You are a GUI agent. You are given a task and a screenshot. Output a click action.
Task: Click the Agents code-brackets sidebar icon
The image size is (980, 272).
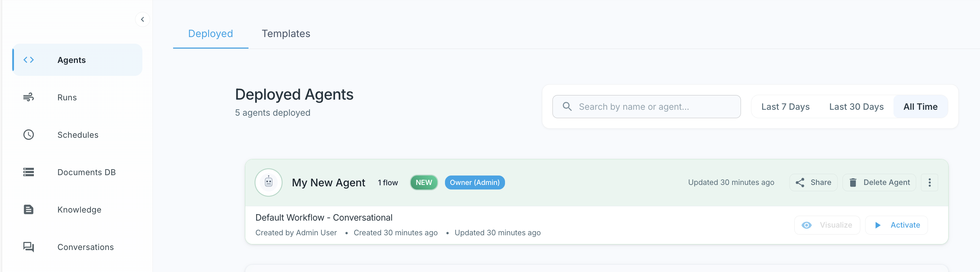(29, 60)
